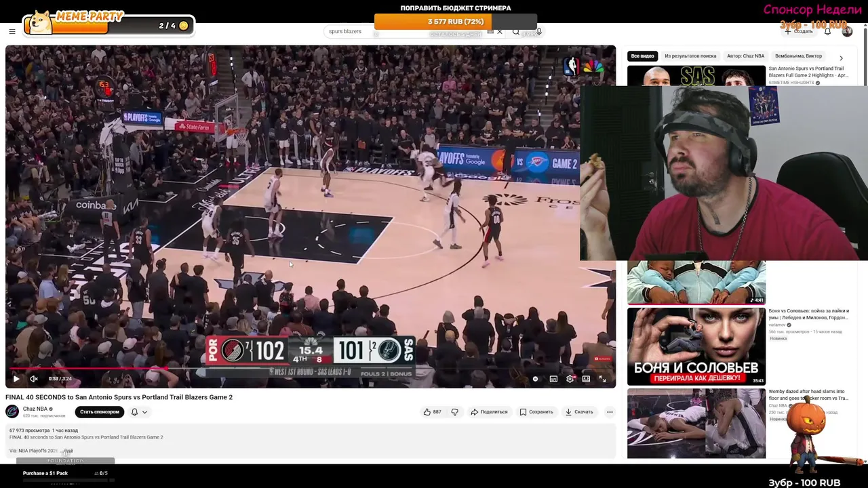Viewport: 868px width, 488px height.
Task: Click the Поделиться share button
Action: point(489,411)
